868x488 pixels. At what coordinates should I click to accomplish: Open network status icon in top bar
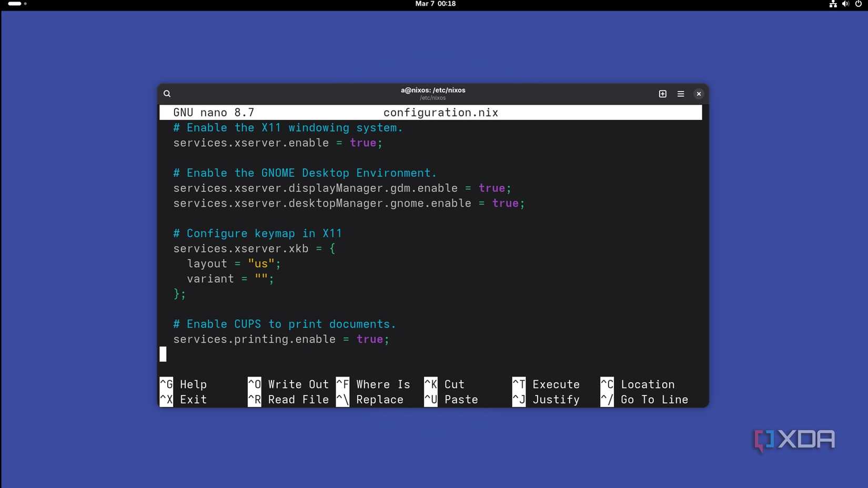[833, 4]
